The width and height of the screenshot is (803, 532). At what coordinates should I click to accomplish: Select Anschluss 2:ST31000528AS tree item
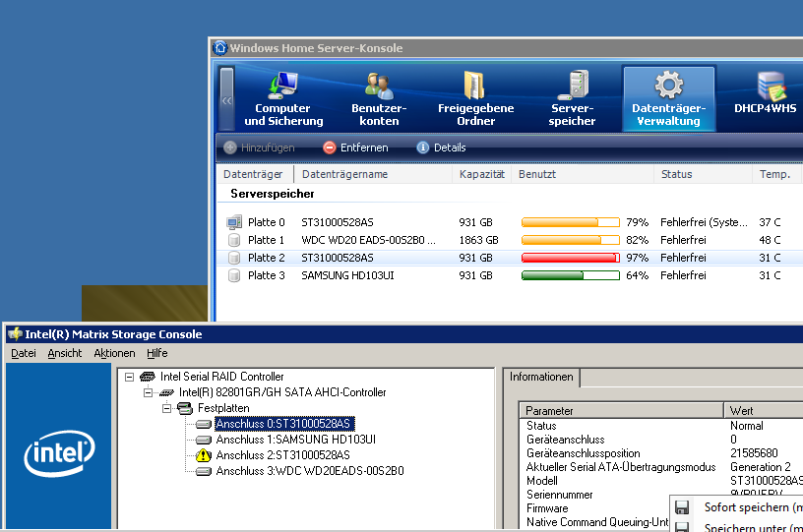click(282, 455)
